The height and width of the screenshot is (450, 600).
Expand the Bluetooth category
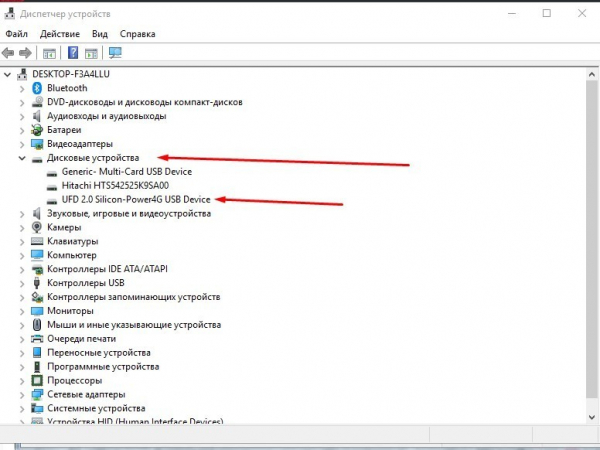tap(22, 89)
